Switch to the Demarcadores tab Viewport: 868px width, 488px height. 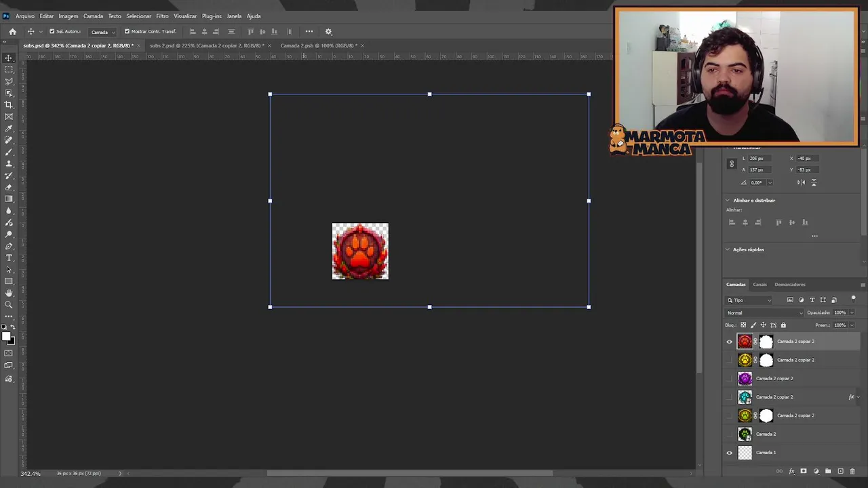pos(790,285)
